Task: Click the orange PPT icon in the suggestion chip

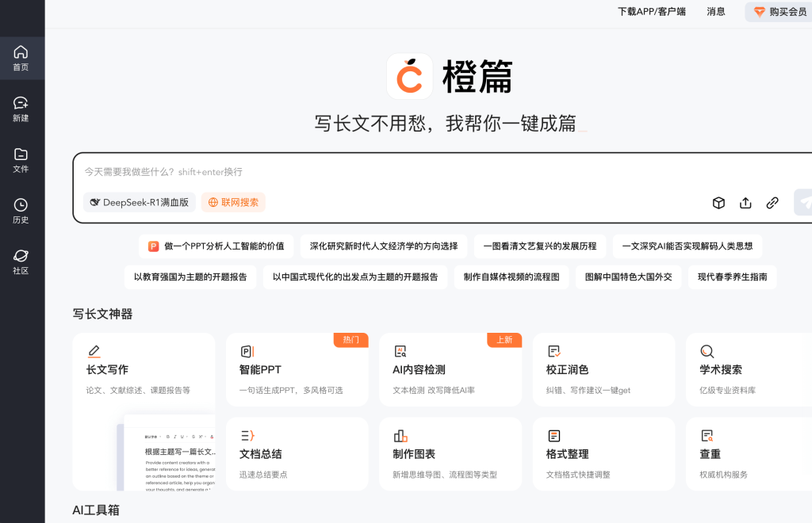Action: pyautogui.click(x=153, y=246)
